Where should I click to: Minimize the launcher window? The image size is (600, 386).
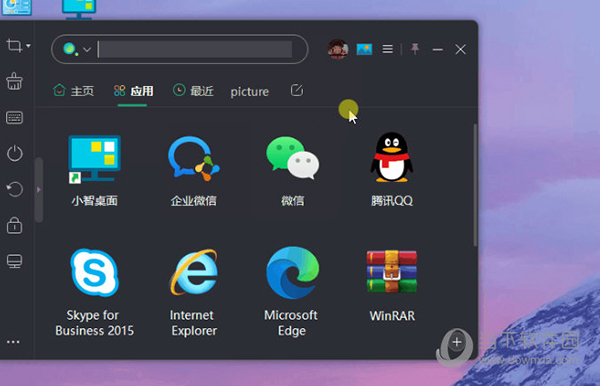[x=438, y=49]
